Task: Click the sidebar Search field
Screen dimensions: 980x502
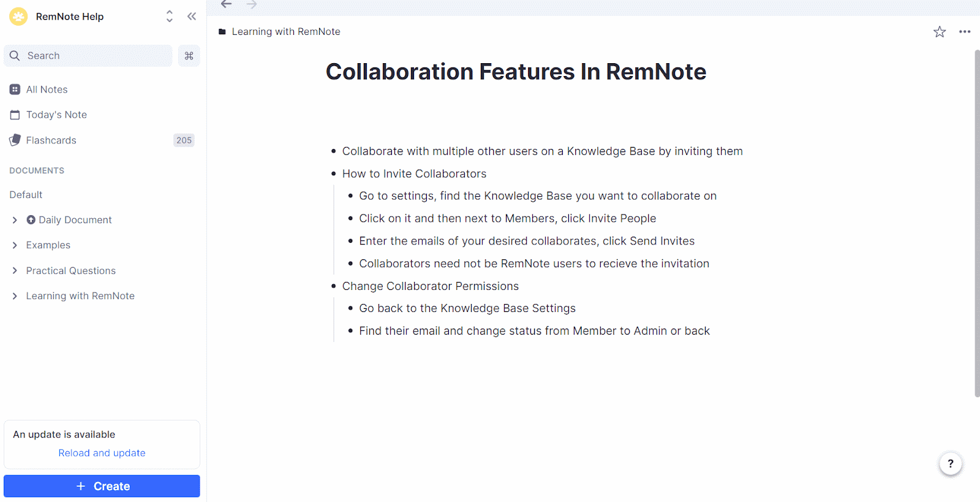Action: tap(89, 56)
